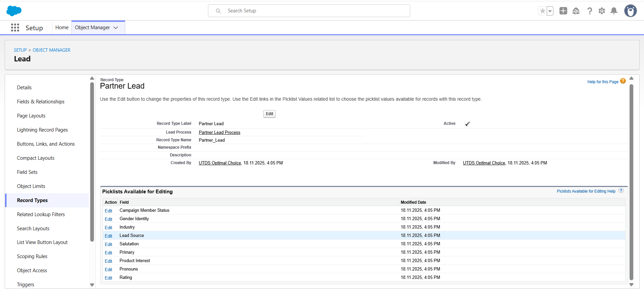Edit the Lead Source picklist
Image resolution: width=644 pixels, height=293 pixels.
pyautogui.click(x=108, y=236)
